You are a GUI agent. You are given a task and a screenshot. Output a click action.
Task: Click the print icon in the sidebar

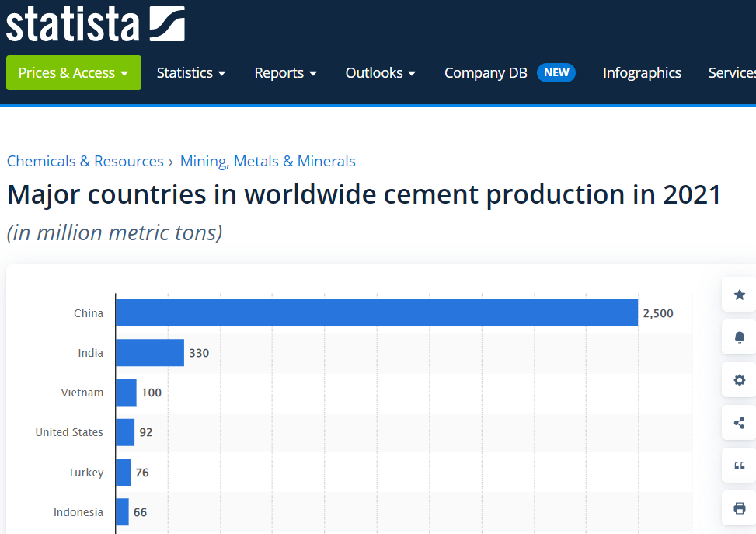739,507
